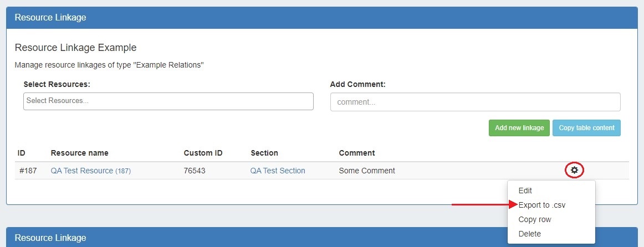Open the Select Resources field
This screenshot has width=644, height=247.
(x=168, y=101)
